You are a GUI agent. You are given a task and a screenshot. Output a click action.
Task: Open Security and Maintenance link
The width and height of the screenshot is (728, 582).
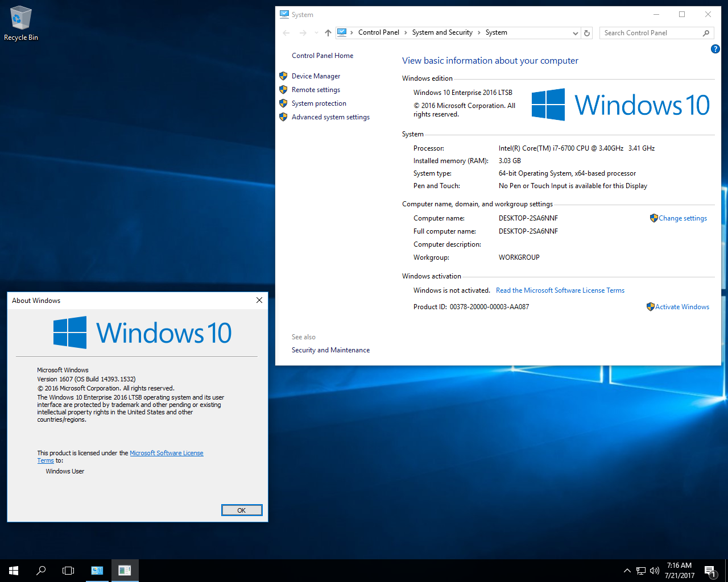click(330, 350)
